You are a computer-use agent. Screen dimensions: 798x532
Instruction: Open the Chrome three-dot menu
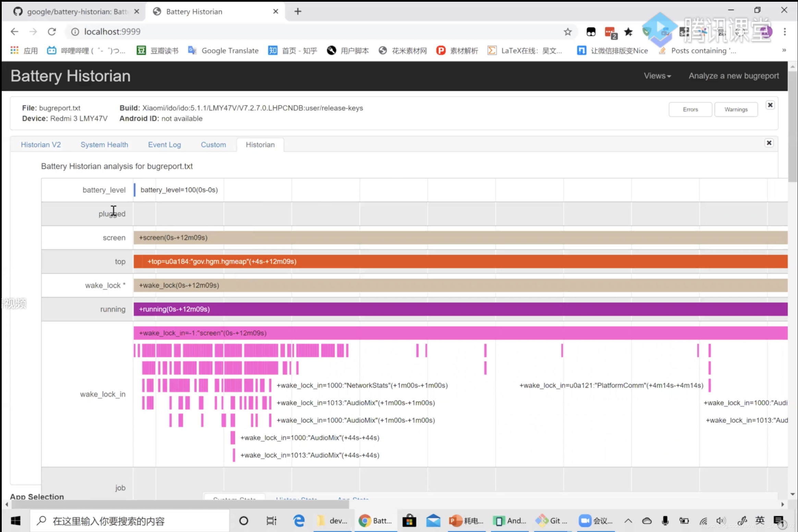785,32
